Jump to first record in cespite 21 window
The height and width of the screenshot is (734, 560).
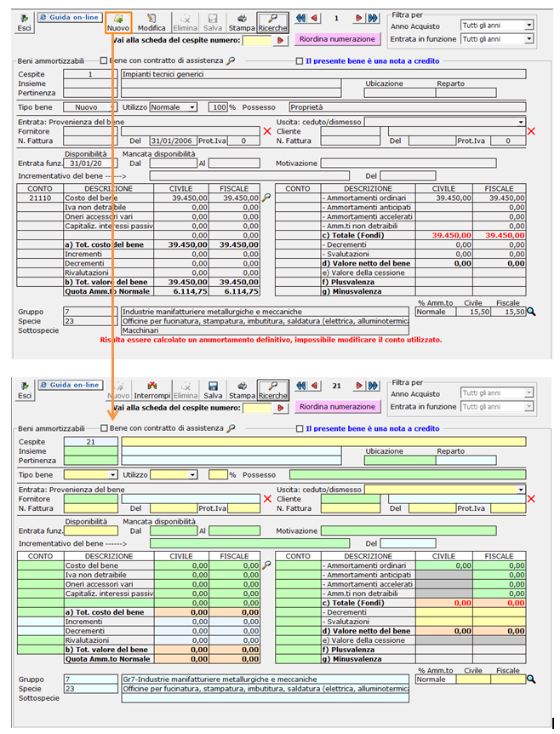click(x=300, y=386)
